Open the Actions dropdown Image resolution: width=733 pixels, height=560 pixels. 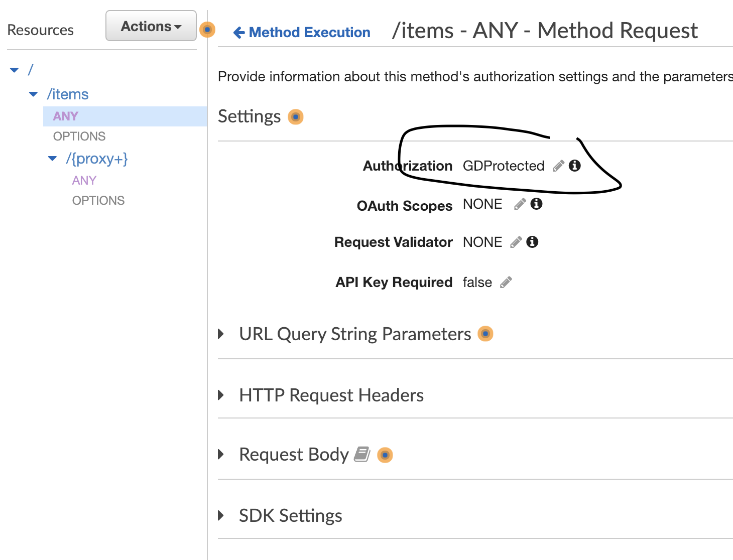click(151, 26)
